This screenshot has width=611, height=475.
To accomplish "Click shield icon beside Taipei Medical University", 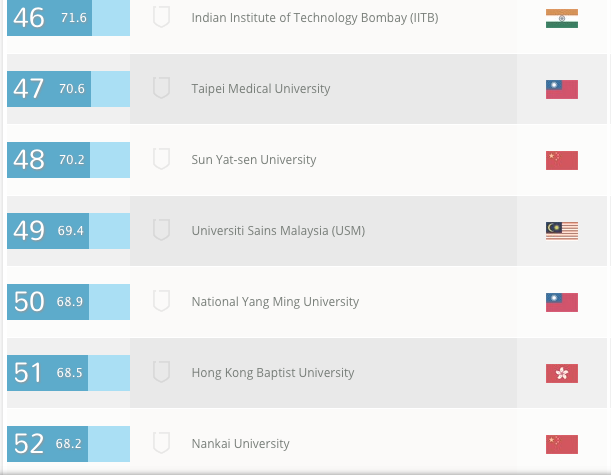I will [161, 88].
